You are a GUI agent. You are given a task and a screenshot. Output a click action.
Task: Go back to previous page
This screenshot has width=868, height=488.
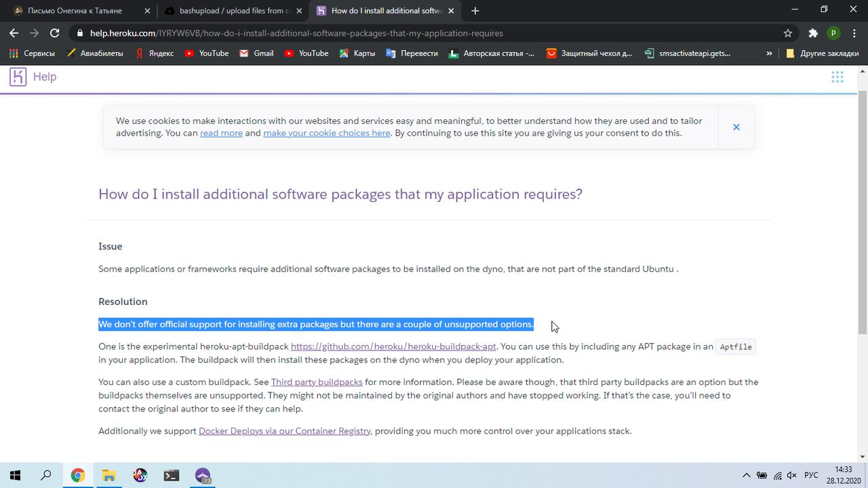(14, 33)
